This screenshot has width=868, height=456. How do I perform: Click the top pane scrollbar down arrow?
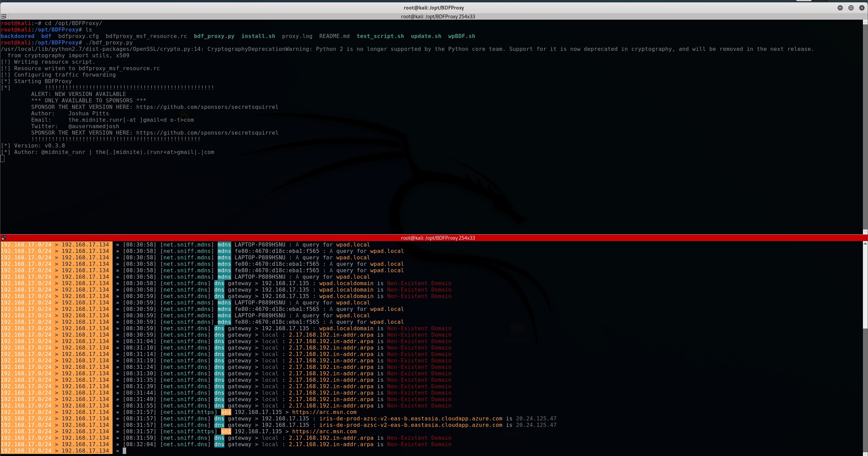(865, 232)
